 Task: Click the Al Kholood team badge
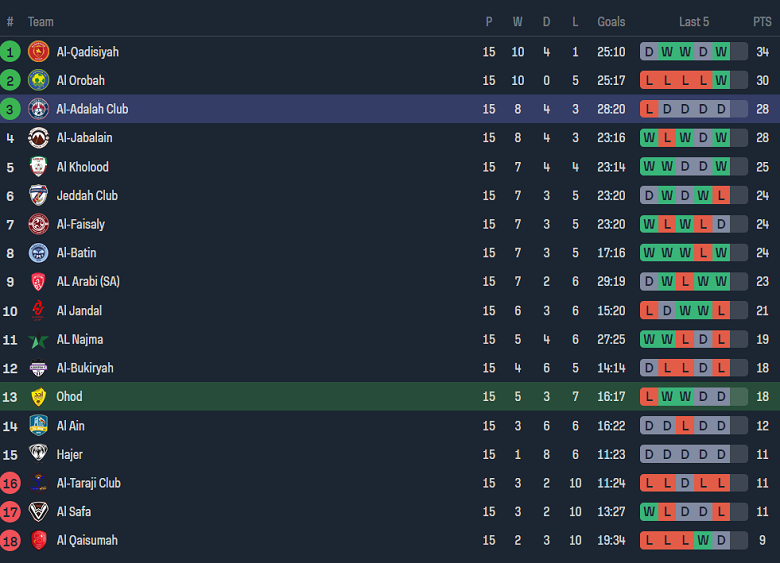[38, 167]
